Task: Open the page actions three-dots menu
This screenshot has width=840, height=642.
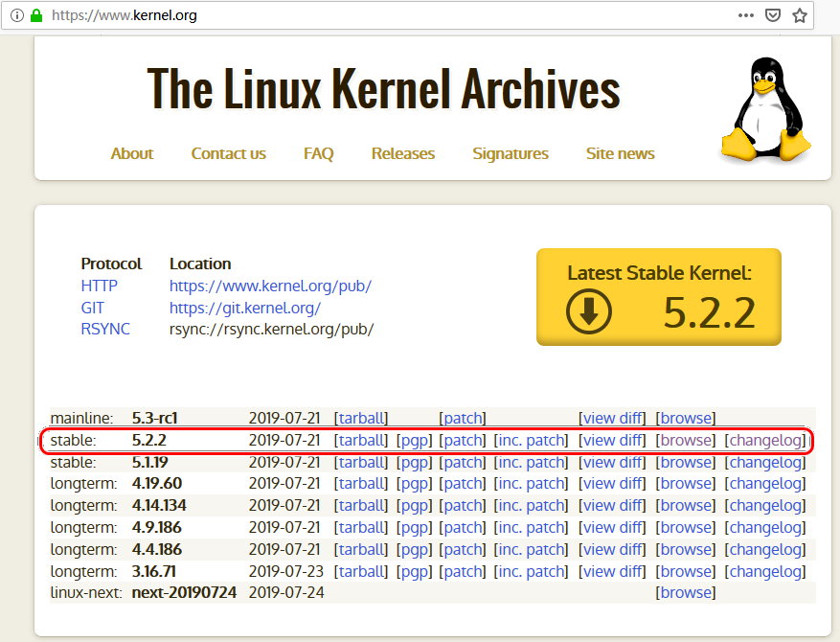Action: coord(746,15)
